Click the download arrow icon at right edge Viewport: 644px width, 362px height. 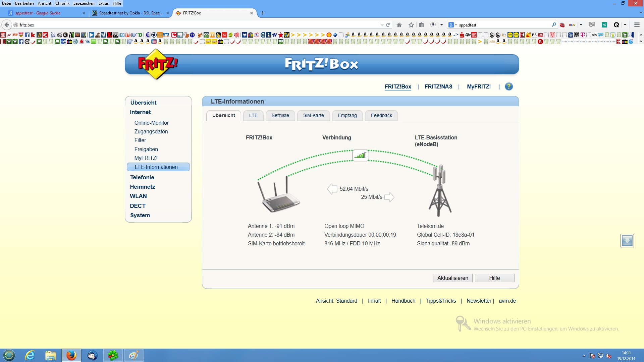pos(627,240)
